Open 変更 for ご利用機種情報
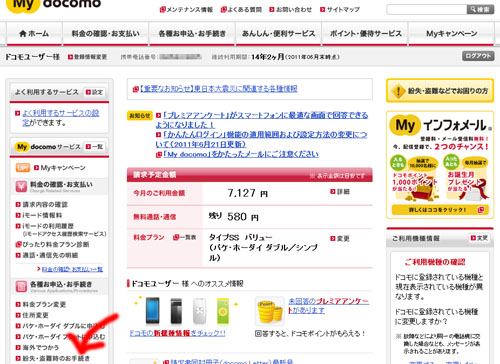The width and height of the screenshot is (500, 364). (479, 238)
